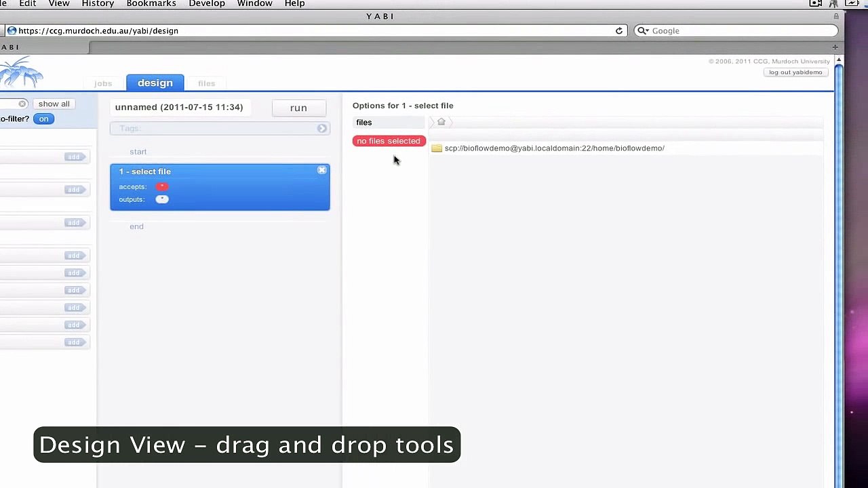Click the show all button

pyautogui.click(x=54, y=104)
